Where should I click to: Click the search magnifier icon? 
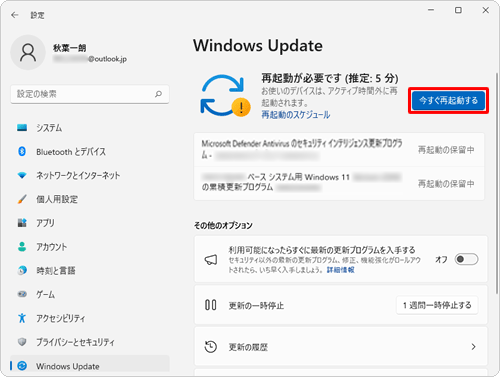(158, 94)
